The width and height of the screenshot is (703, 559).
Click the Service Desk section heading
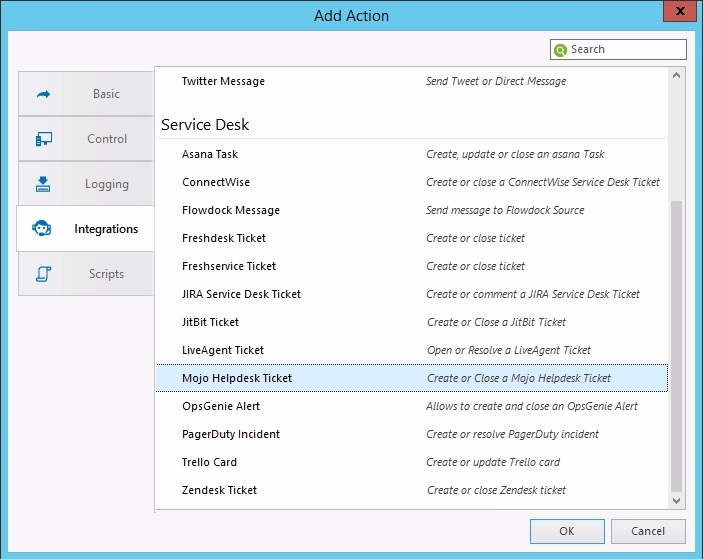coord(205,125)
